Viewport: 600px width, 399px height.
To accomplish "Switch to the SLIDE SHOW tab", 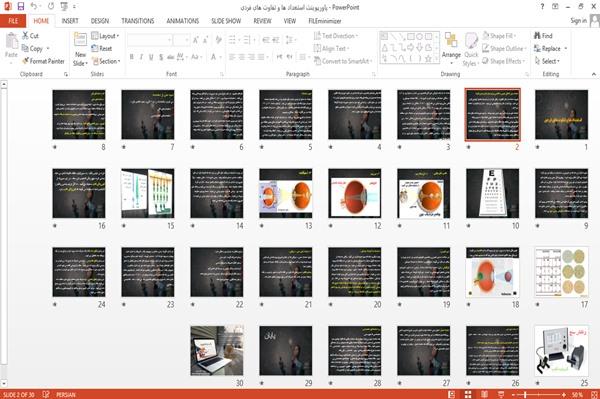I will [226, 21].
